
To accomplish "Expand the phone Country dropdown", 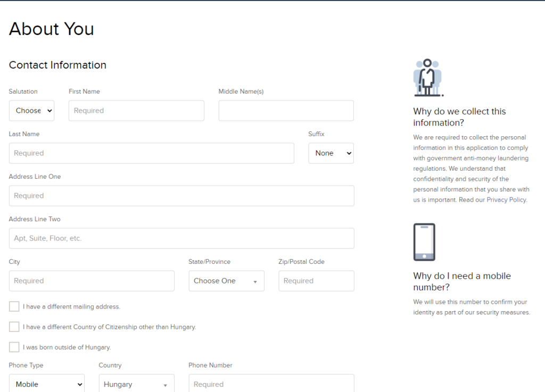I will (x=136, y=383).
